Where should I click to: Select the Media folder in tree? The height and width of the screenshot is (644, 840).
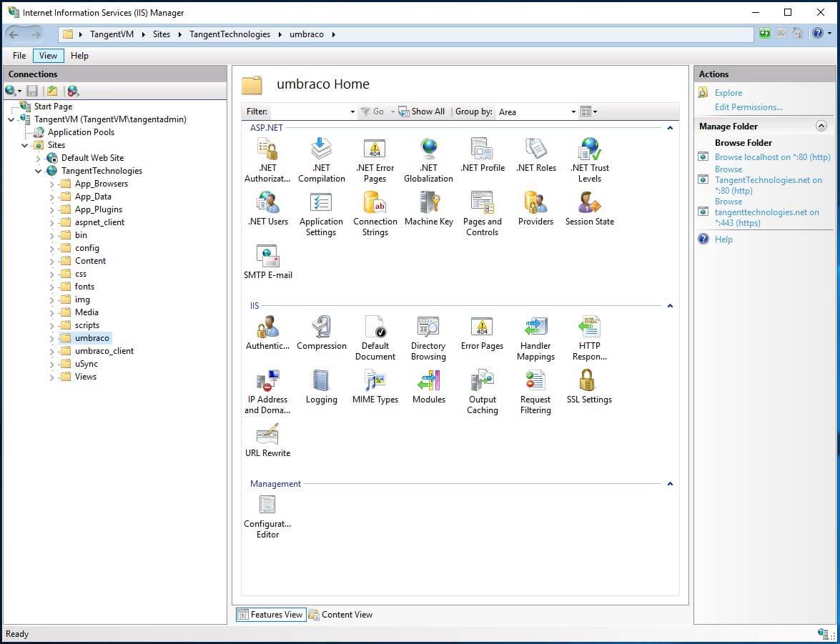(87, 312)
